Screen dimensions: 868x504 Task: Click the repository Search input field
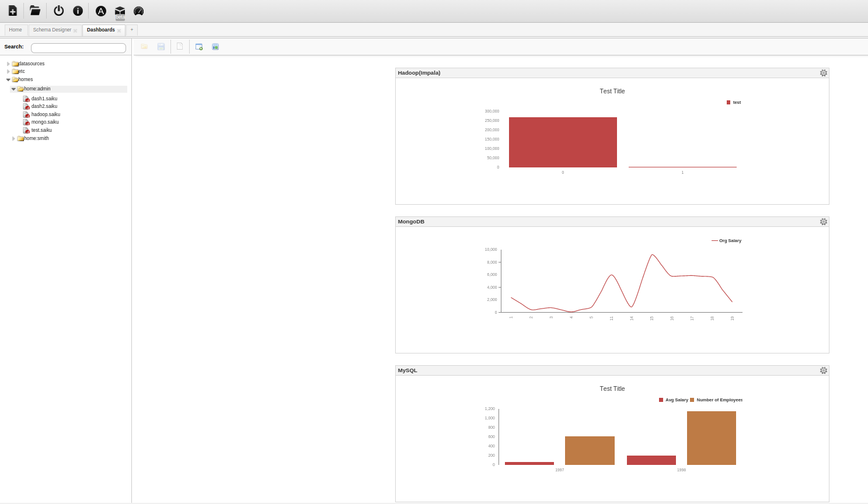pyautogui.click(x=78, y=48)
